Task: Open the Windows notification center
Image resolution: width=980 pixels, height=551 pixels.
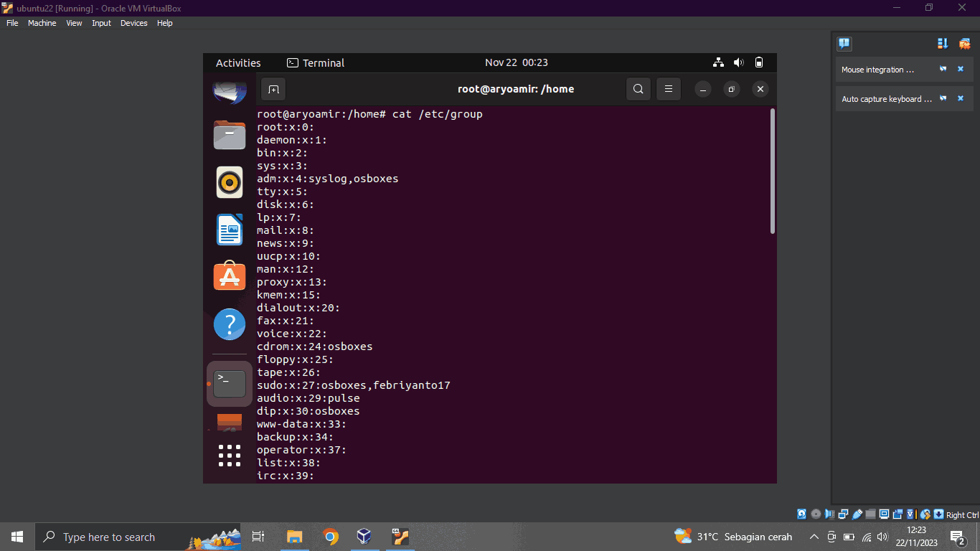Action: coord(958,537)
